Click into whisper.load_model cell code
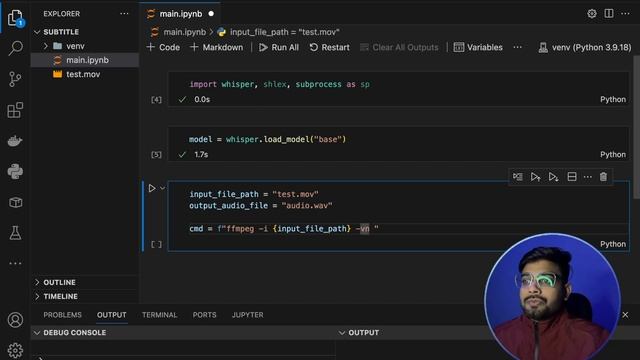Image resolution: width=640 pixels, height=360 pixels. coord(267,140)
